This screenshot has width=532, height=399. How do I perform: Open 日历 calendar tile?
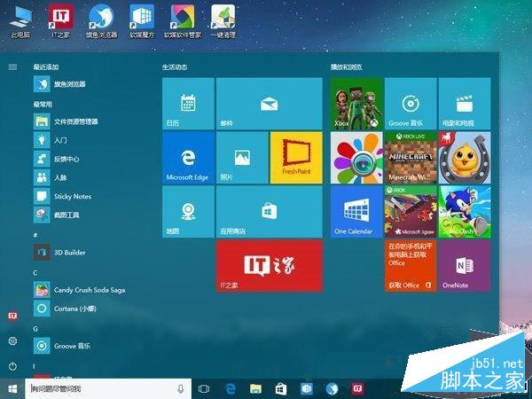pos(188,104)
